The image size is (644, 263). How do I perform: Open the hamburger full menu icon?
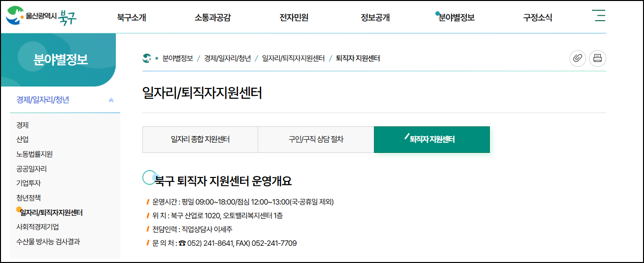(x=599, y=16)
